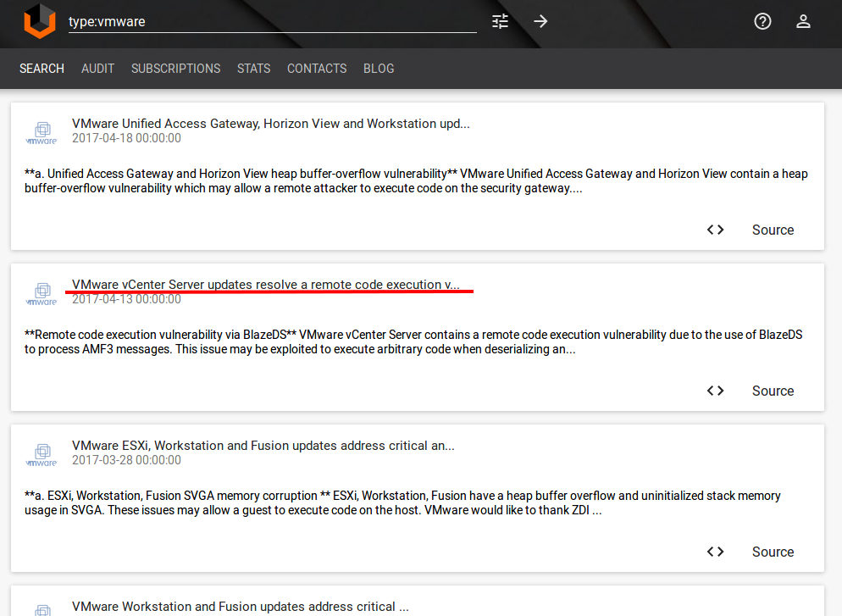Visit the BLOG tab

[379, 69]
